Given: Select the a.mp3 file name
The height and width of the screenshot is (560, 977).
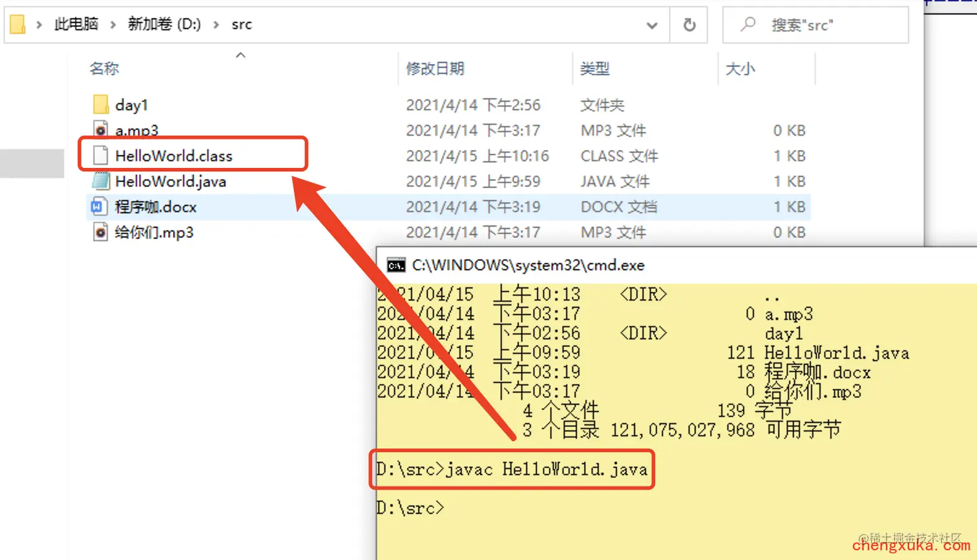Looking at the screenshot, I should coord(137,130).
